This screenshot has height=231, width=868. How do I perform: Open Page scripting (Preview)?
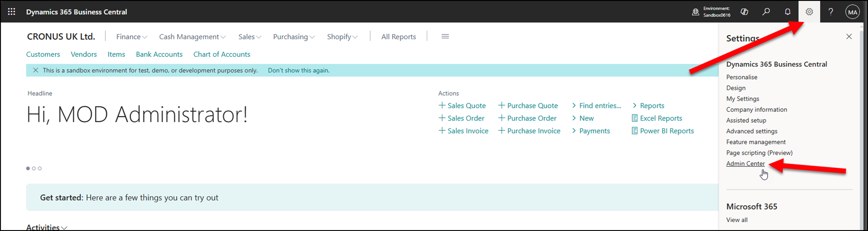click(x=759, y=153)
